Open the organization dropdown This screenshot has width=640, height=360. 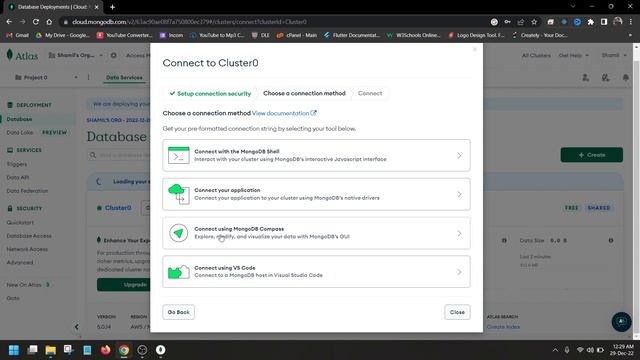76,55
